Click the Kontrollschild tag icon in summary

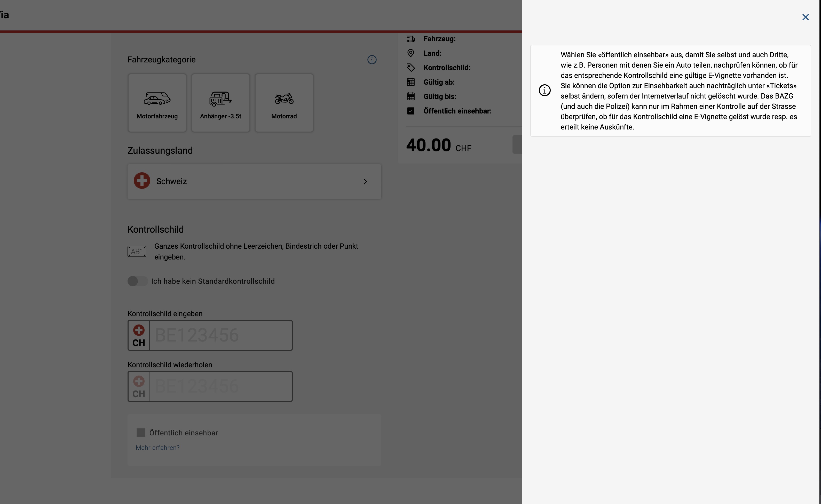coord(411,68)
